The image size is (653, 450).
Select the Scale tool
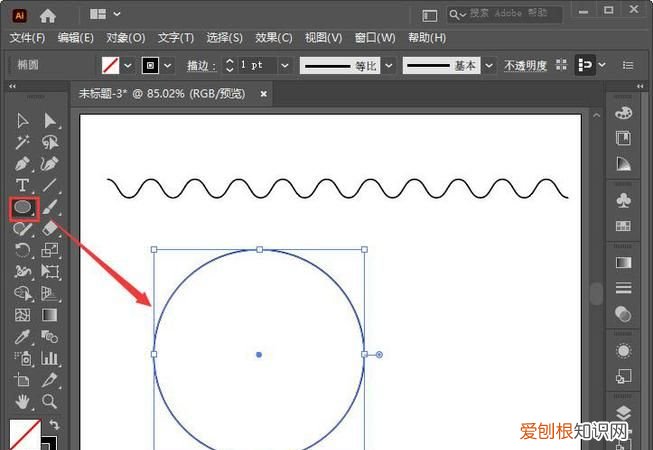click(x=50, y=250)
